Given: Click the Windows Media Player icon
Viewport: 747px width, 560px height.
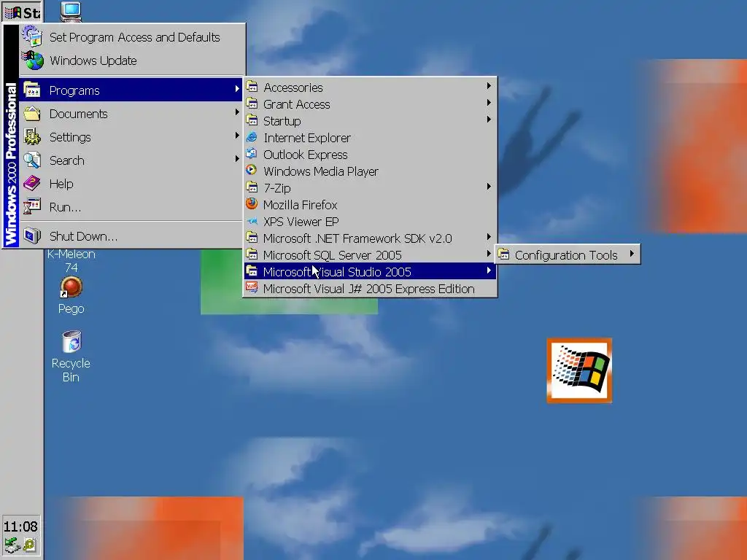Looking at the screenshot, I should click(252, 171).
